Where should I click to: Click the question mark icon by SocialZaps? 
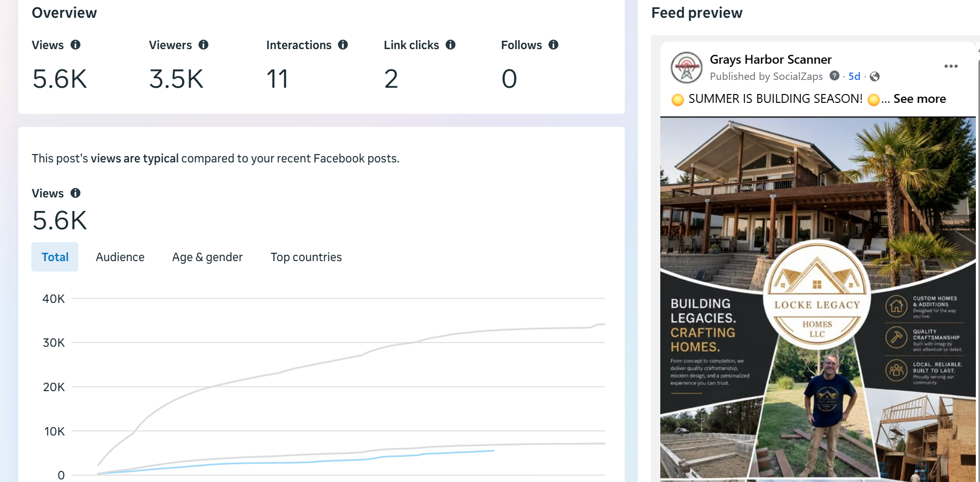coord(834,76)
